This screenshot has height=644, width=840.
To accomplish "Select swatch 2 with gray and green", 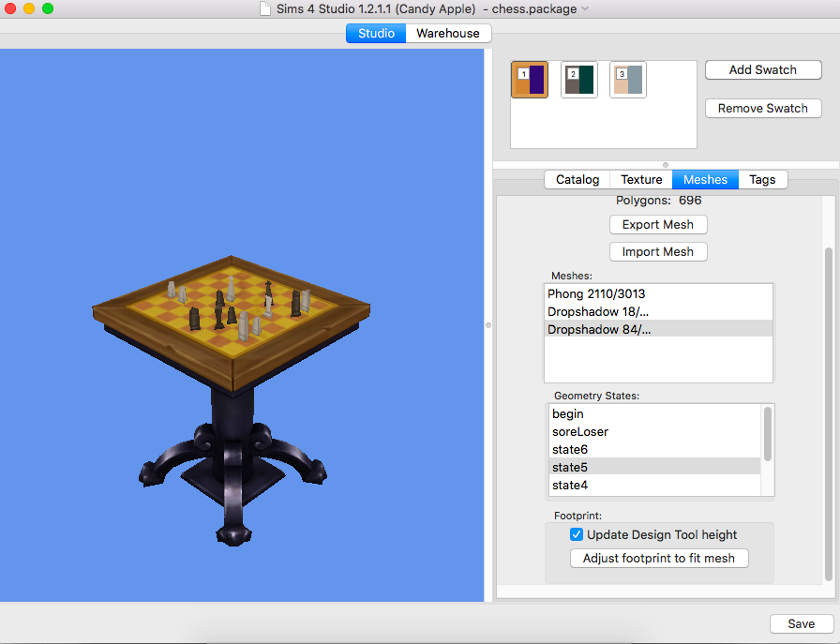I will [x=578, y=80].
